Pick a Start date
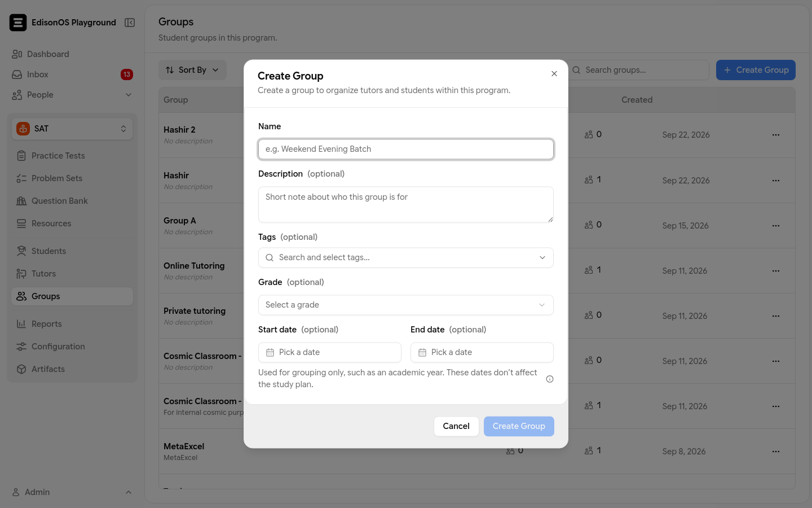Viewport: 812px width, 508px height. 330,352
